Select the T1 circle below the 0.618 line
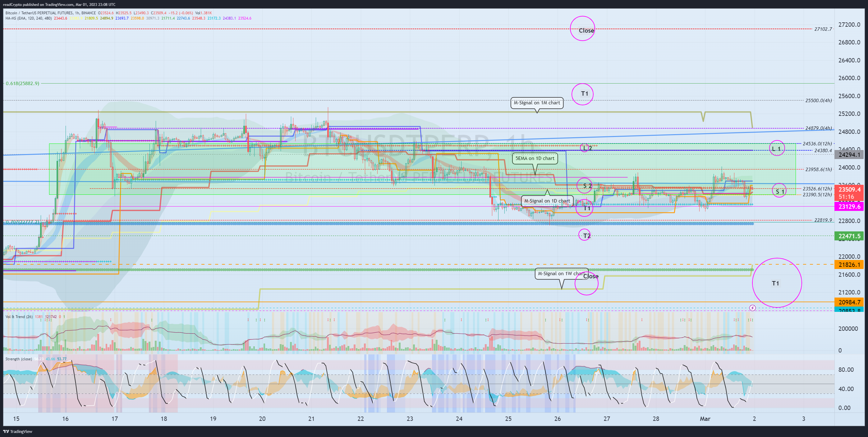Screen dimensions: 868x437 583,94
